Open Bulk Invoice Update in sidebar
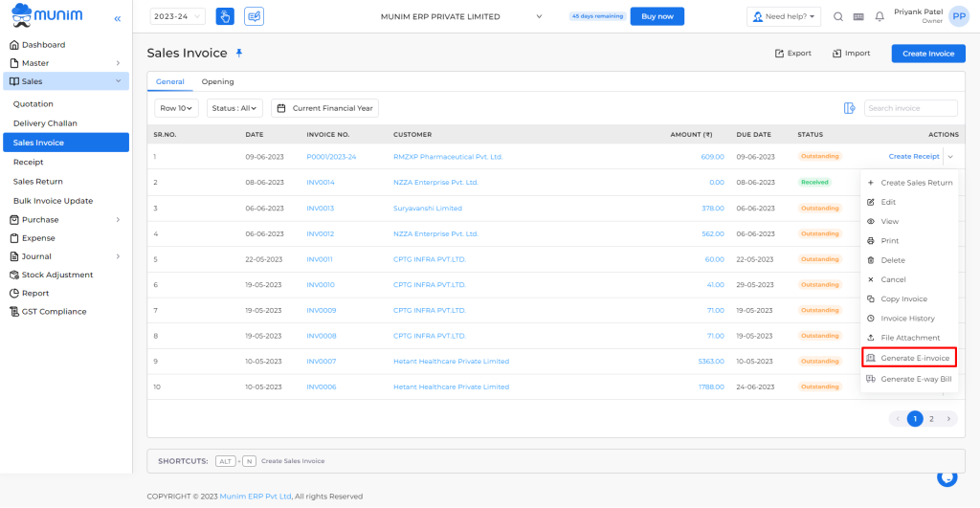 coord(54,201)
